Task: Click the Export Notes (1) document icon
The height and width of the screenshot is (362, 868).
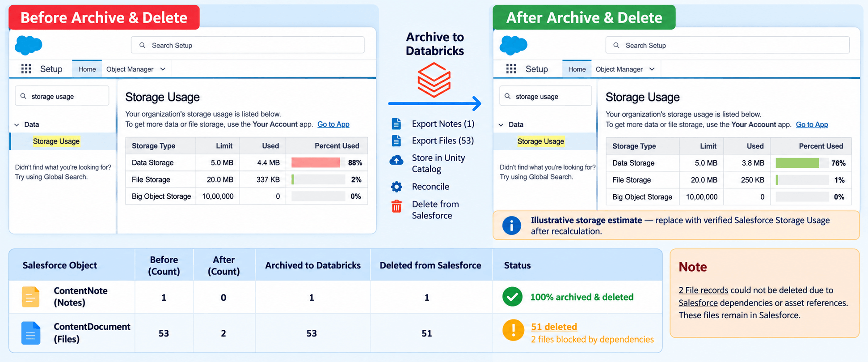Action: [396, 124]
